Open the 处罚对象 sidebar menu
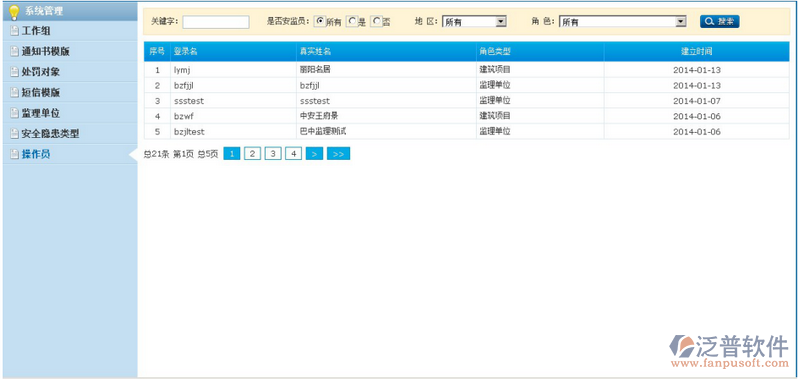This screenshot has width=799, height=379. 40,72
